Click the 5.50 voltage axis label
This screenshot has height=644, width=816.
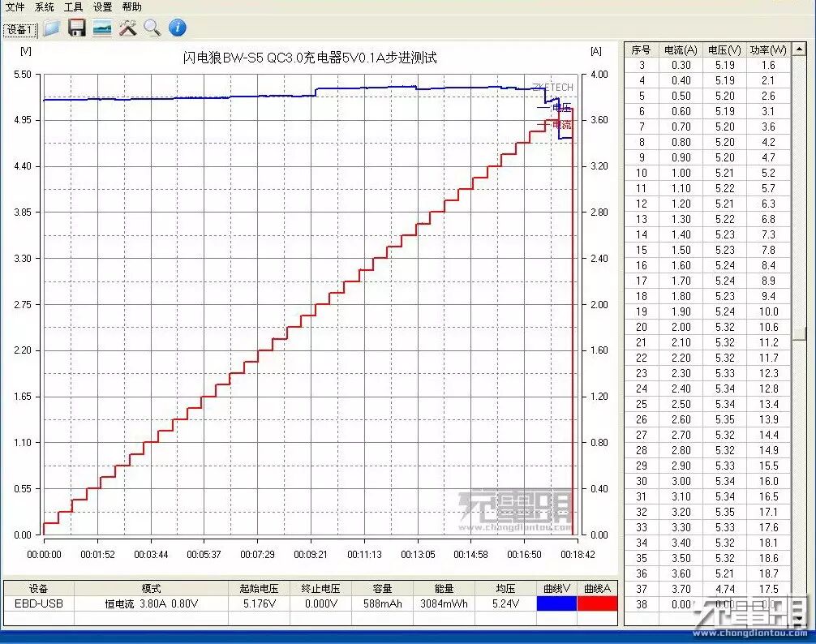[23, 74]
